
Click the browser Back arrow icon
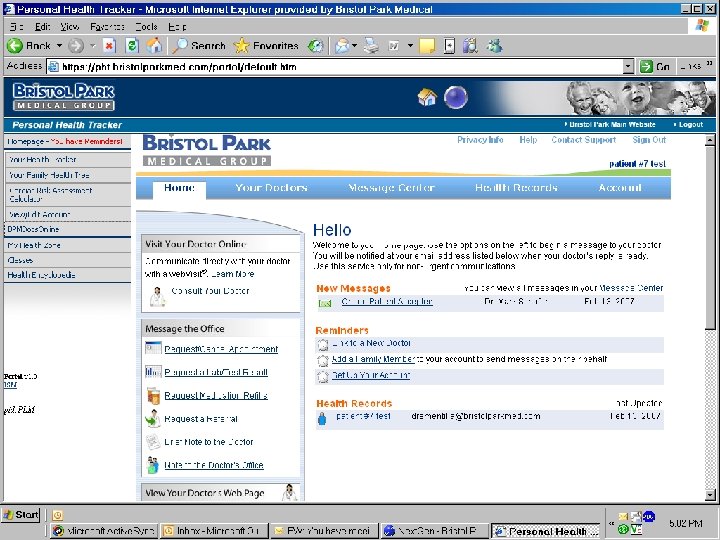pos(15,45)
